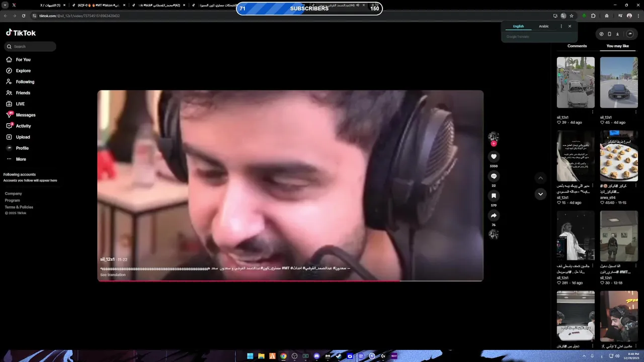
Task: Go to previous video with up chevron
Action: (x=540, y=177)
